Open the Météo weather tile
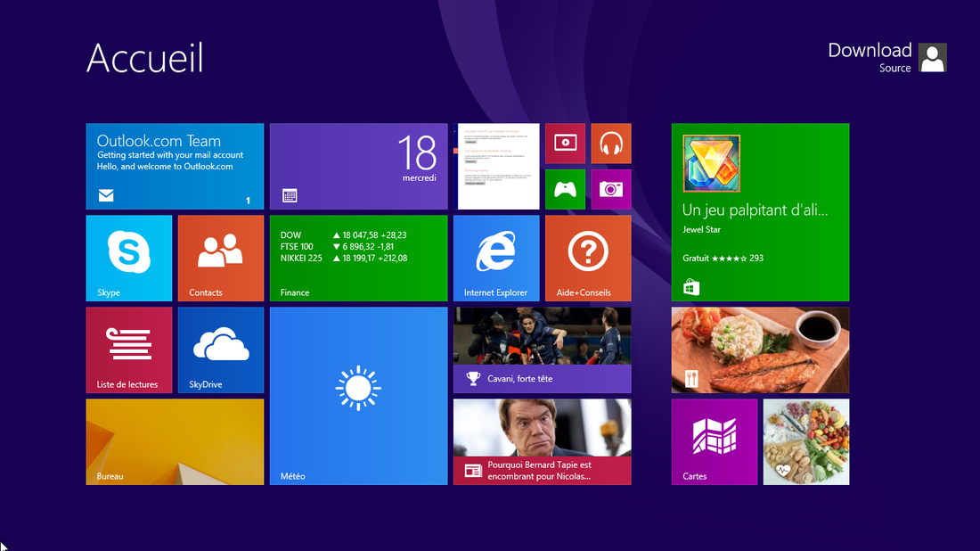 coord(359,396)
